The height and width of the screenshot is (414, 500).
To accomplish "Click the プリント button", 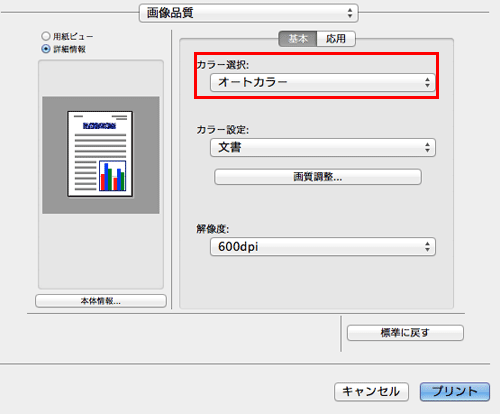I will click(x=455, y=391).
